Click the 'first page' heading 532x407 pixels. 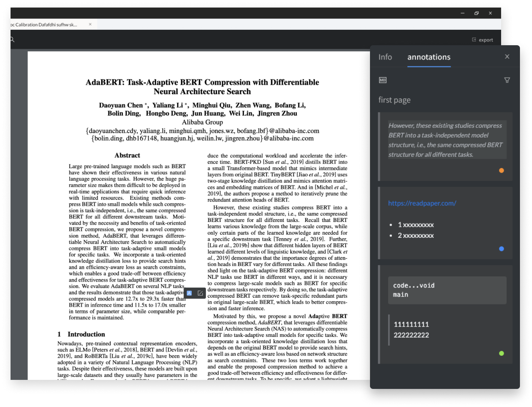coord(394,100)
